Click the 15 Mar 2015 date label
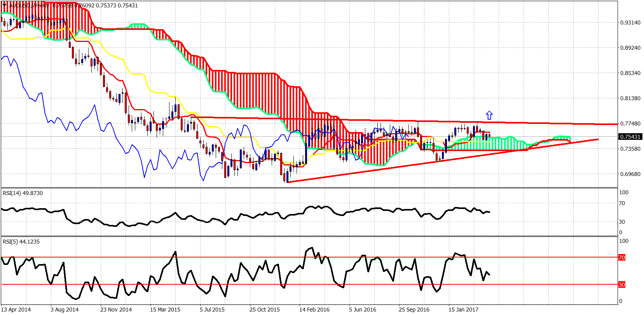 point(165,310)
